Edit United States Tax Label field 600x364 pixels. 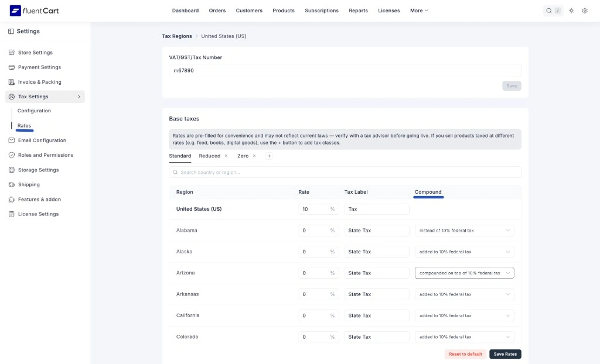[377, 209]
